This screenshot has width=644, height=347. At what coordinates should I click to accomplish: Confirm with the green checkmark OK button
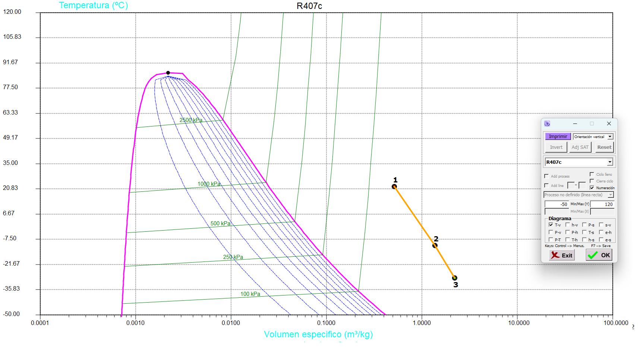tap(599, 255)
